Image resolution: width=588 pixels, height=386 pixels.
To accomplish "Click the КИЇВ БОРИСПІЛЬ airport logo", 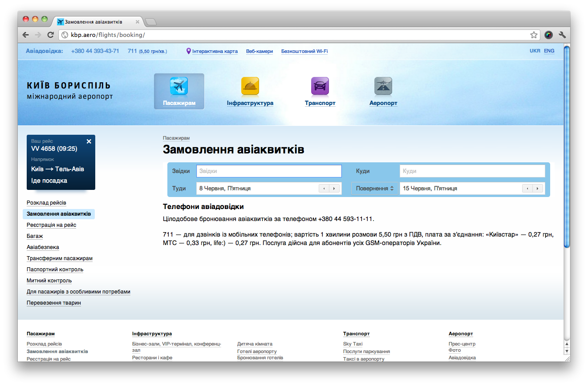I will pos(70,90).
